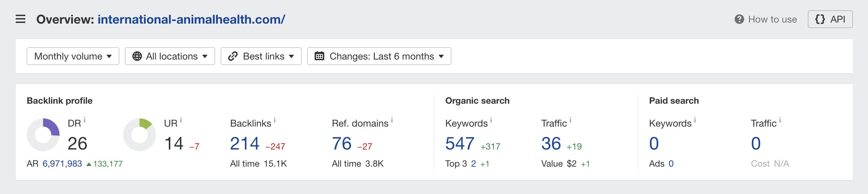Open the Monthly volume dropdown
Screen dimensions: 868x194
(x=73, y=56)
